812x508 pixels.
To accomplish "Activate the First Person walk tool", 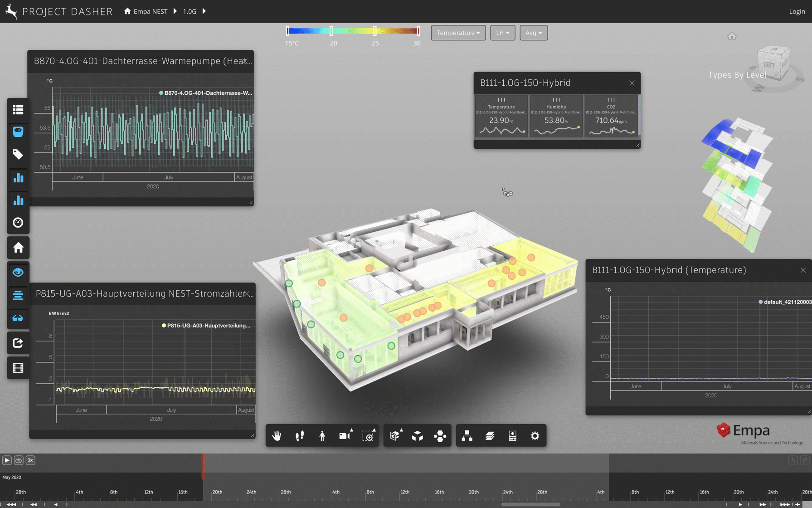I will [x=322, y=436].
